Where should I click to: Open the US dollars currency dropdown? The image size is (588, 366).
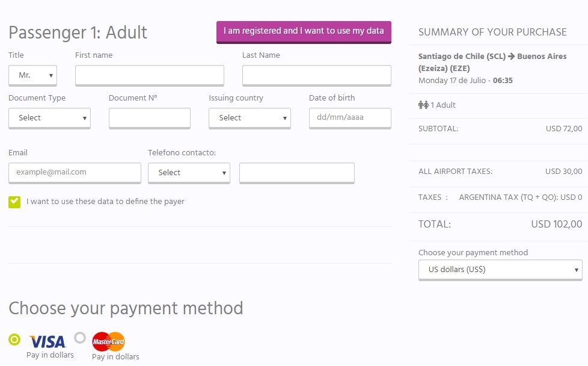click(500, 270)
